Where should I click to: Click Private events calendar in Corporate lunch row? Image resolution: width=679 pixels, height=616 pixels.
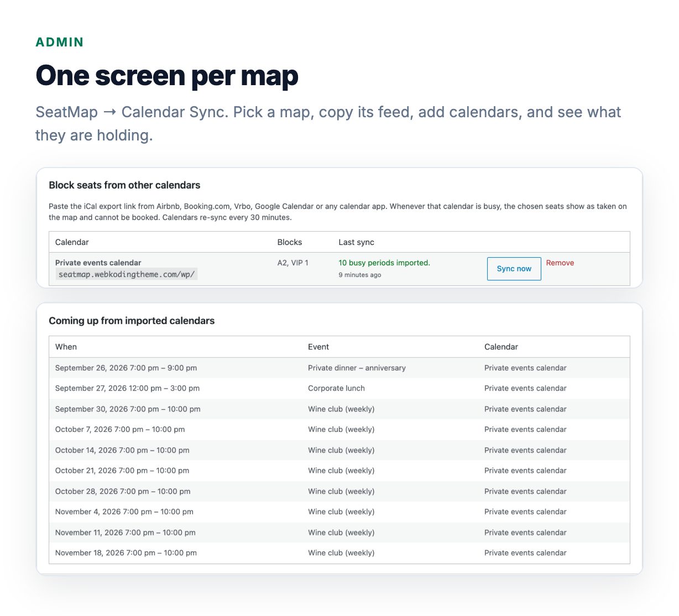coord(525,388)
